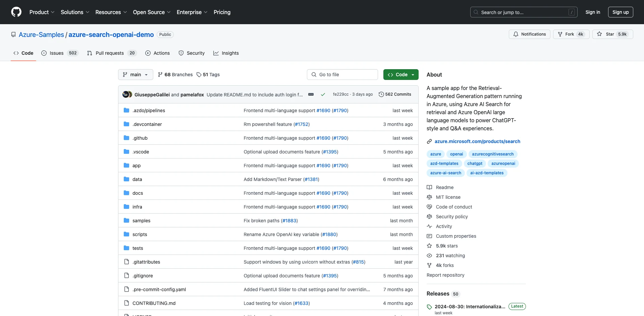Open the infra folder
The height and width of the screenshot is (316, 644).
137,207
